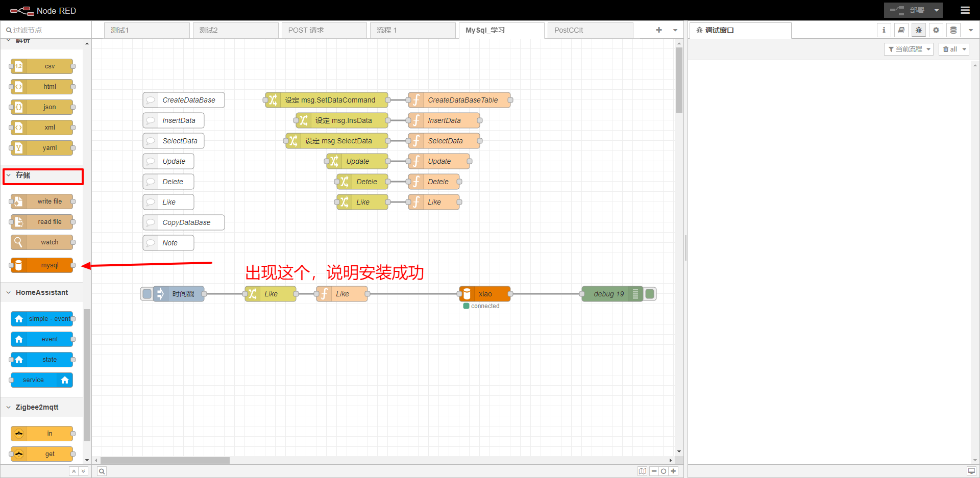
Task: Select the orange mysql palette node
Action: (42, 265)
